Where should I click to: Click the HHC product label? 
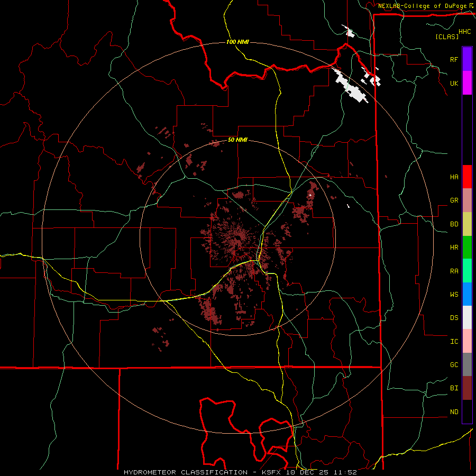[465, 32]
